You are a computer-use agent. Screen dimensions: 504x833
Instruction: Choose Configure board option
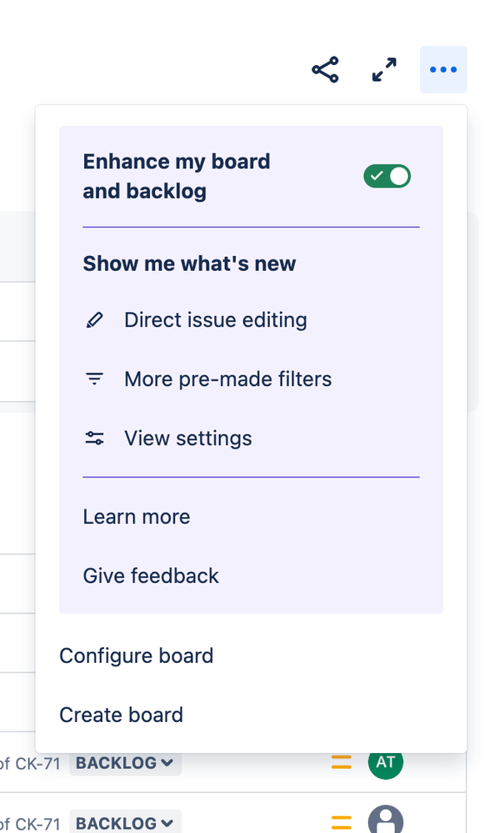point(137,656)
